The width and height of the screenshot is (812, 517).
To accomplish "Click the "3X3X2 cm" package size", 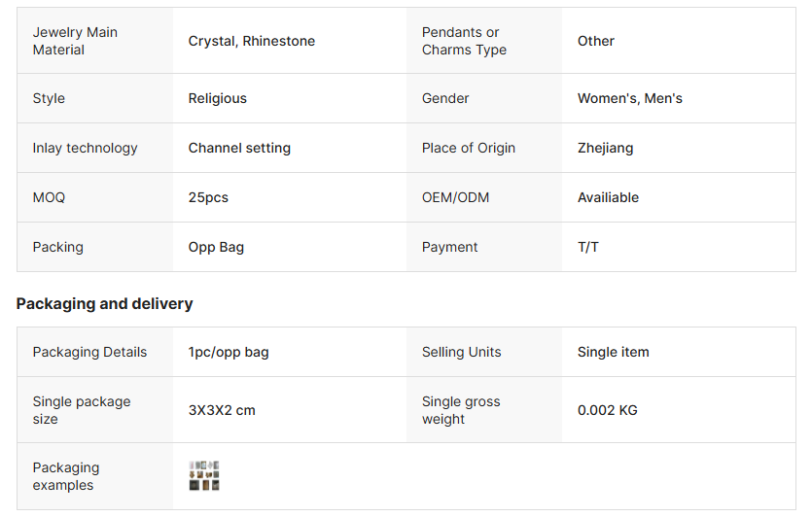I will pos(222,410).
